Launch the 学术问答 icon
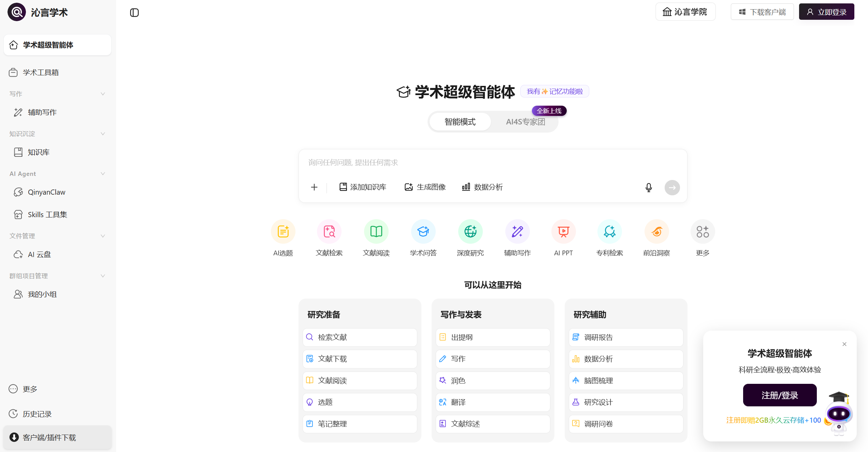 (x=423, y=231)
